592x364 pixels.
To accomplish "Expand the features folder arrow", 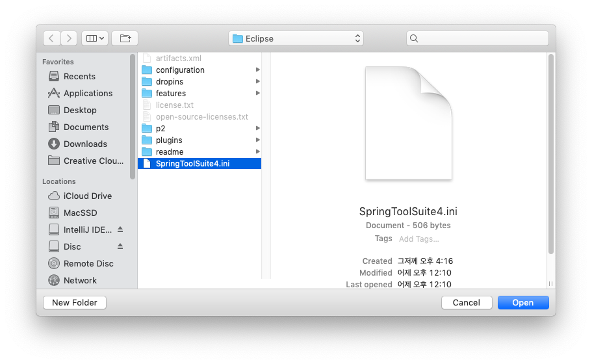I will coord(257,93).
